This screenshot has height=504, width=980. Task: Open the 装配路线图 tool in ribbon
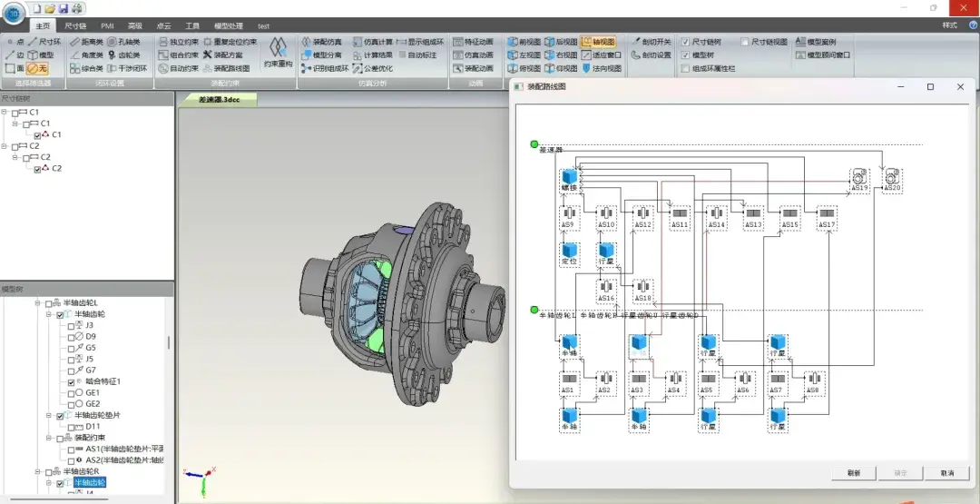[223, 68]
